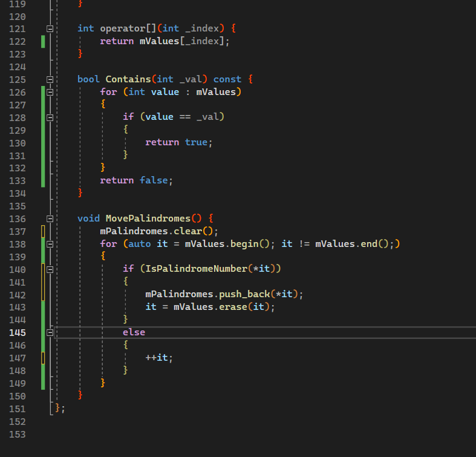Click the 'bool' keyword on line 125
476x457 pixels.
(88, 79)
